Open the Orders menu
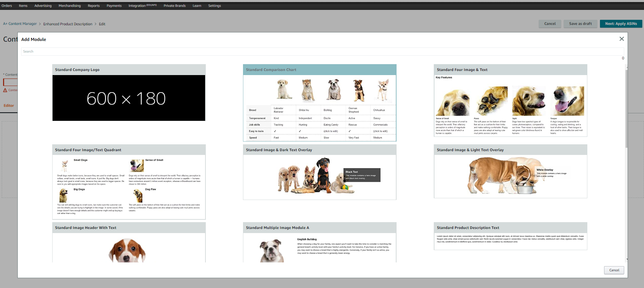The width and height of the screenshot is (644, 288). click(7, 6)
